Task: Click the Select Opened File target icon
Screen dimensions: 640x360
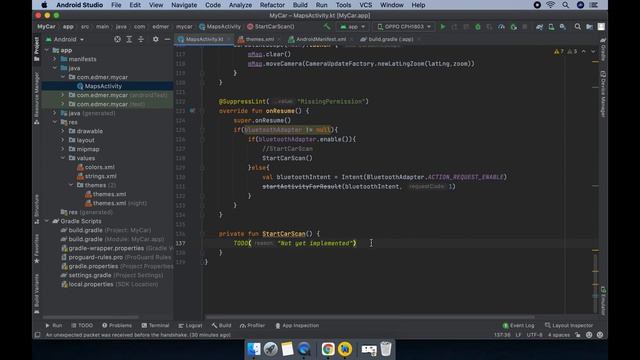Action: click(x=117, y=39)
